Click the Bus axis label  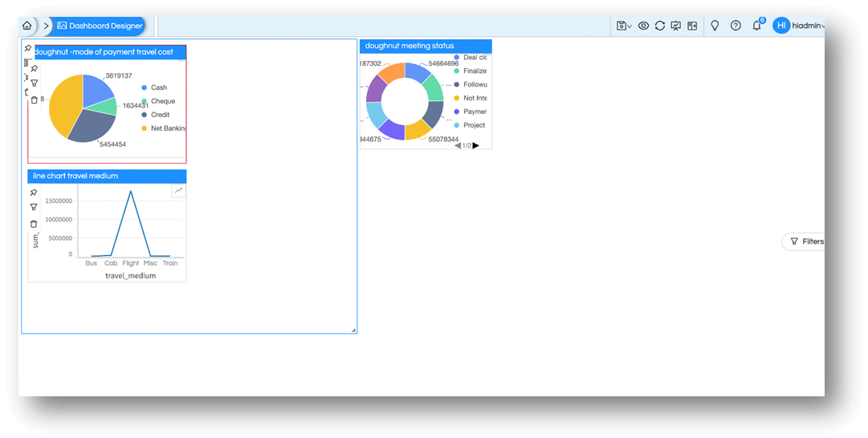92,263
